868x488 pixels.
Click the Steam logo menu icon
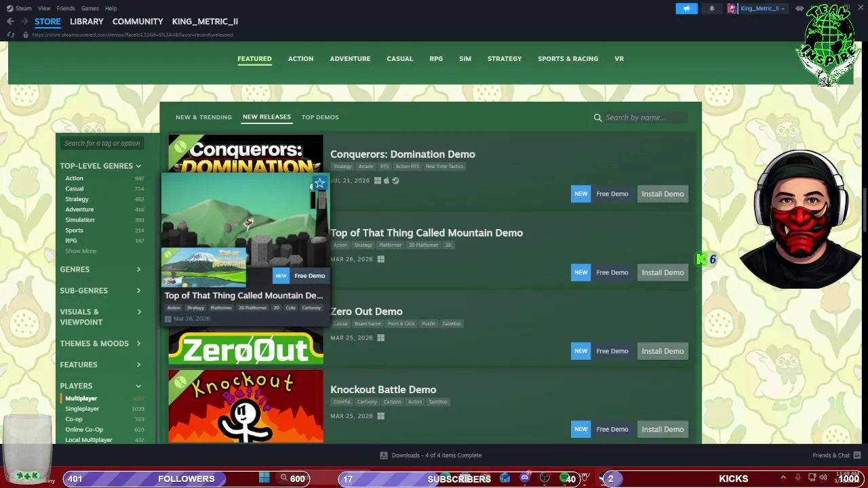pyautogui.click(x=9, y=8)
